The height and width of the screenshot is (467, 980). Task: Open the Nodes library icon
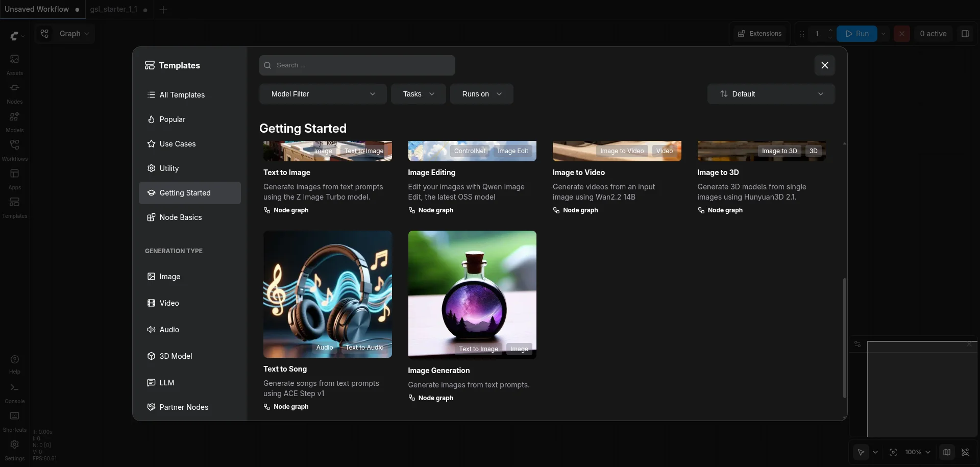click(x=14, y=93)
